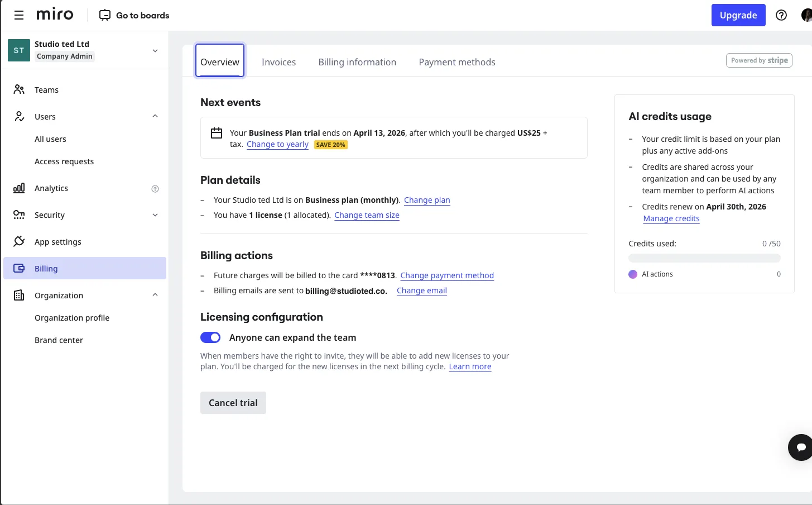Click the Manage credits link
Viewport: 812px width, 505px height.
pyautogui.click(x=671, y=218)
